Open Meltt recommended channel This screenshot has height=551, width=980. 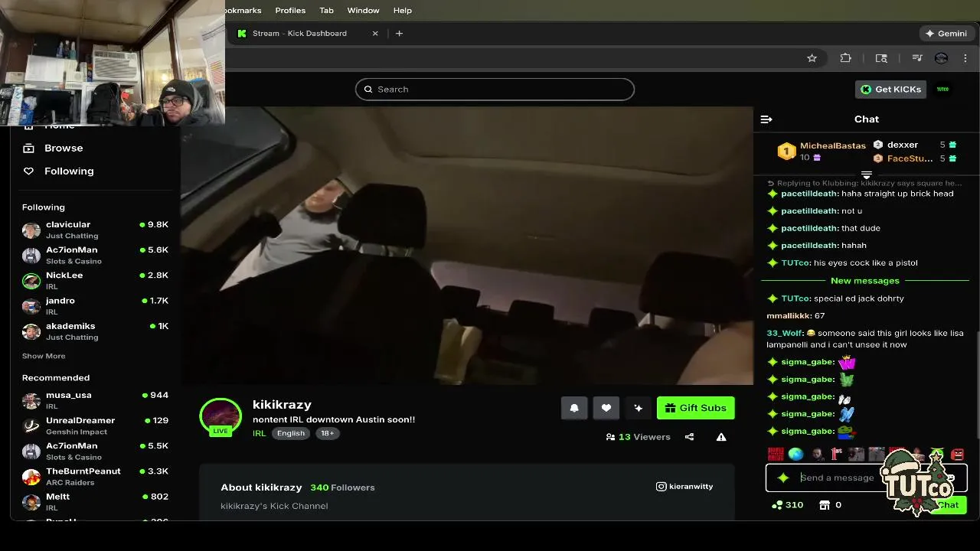95,501
